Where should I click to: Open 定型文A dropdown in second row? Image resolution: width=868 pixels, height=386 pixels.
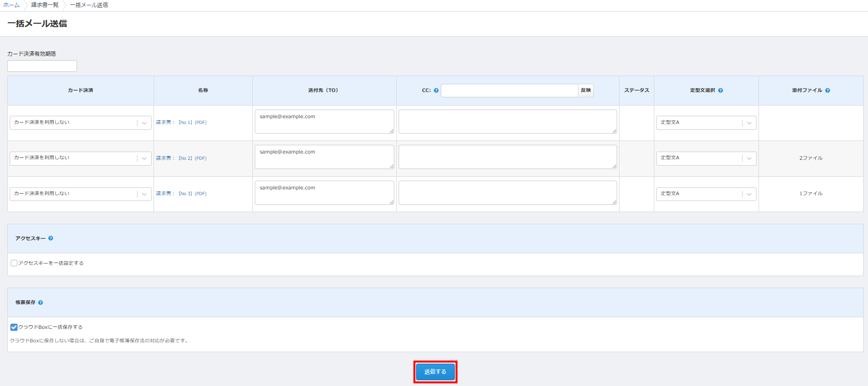click(x=706, y=158)
